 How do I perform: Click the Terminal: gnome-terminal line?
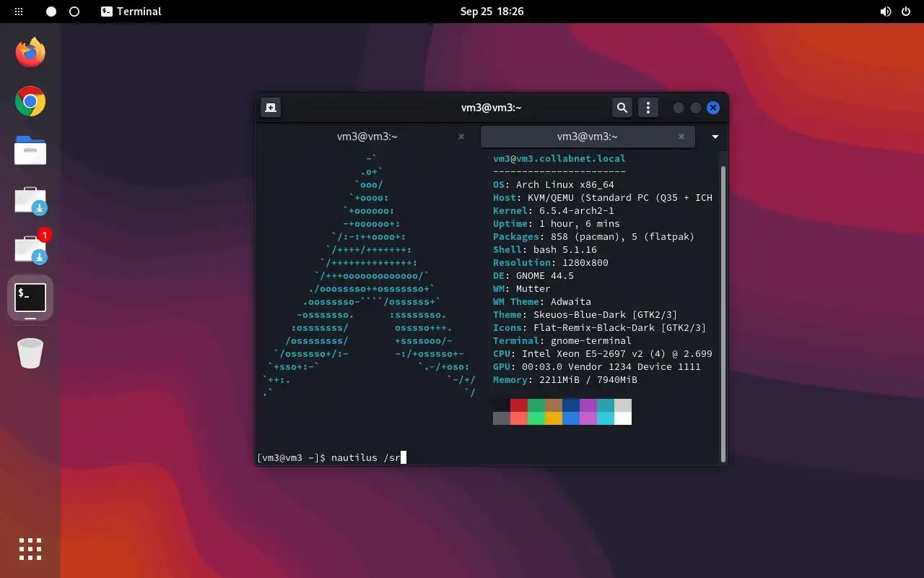coord(562,341)
